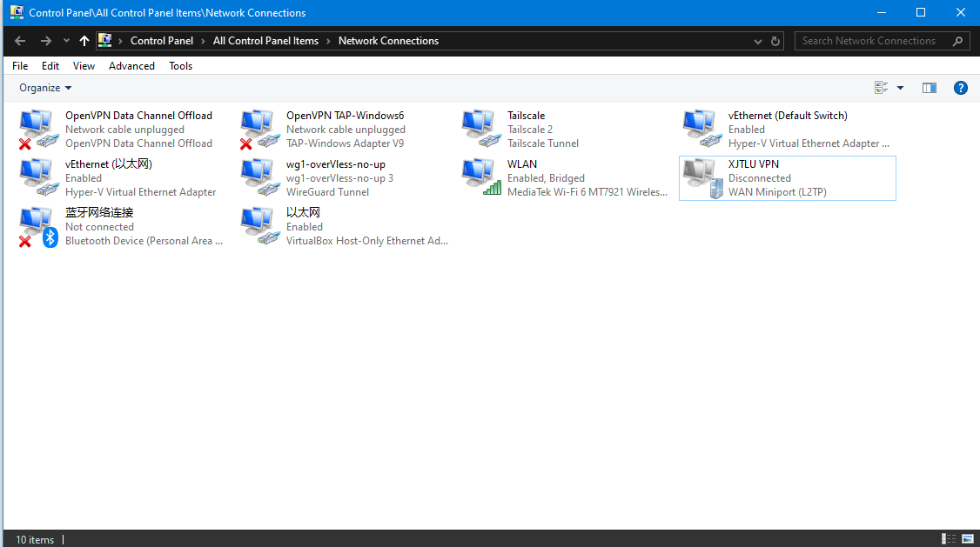This screenshot has height=547, width=980.
Task: Click MediaTek Wi-Fi 6 MT7921 description
Action: (587, 191)
